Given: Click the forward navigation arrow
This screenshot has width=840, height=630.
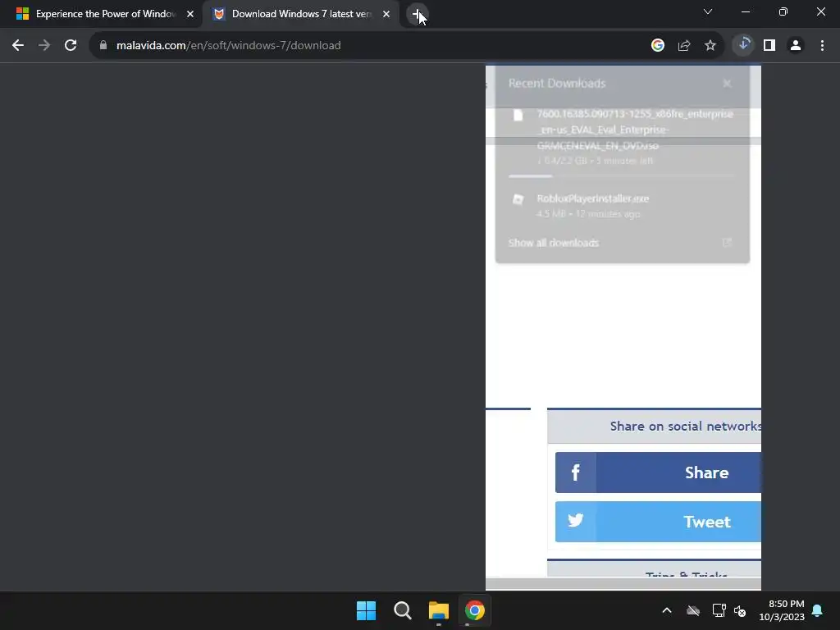Looking at the screenshot, I should click(44, 46).
